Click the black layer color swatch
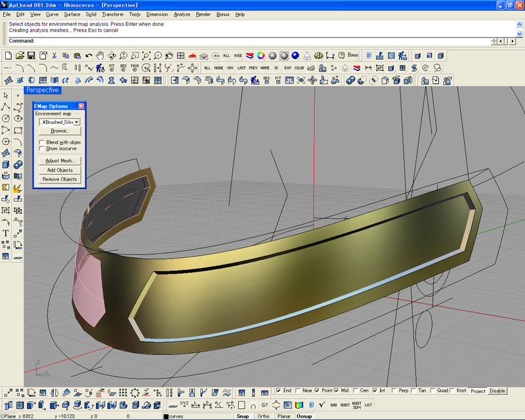The width and height of the screenshot is (525, 420). click(x=165, y=416)
